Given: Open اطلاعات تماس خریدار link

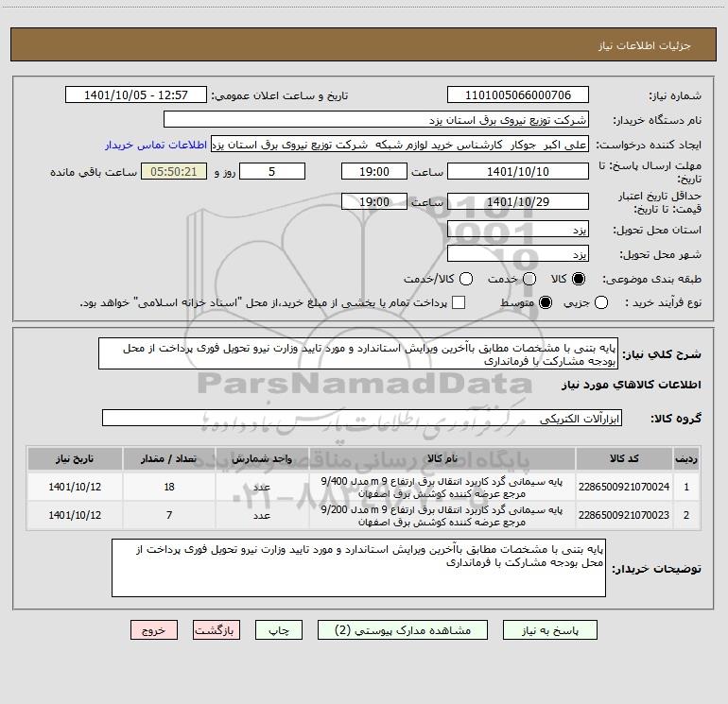Looking at the screenshot, I should pos(156,145).
